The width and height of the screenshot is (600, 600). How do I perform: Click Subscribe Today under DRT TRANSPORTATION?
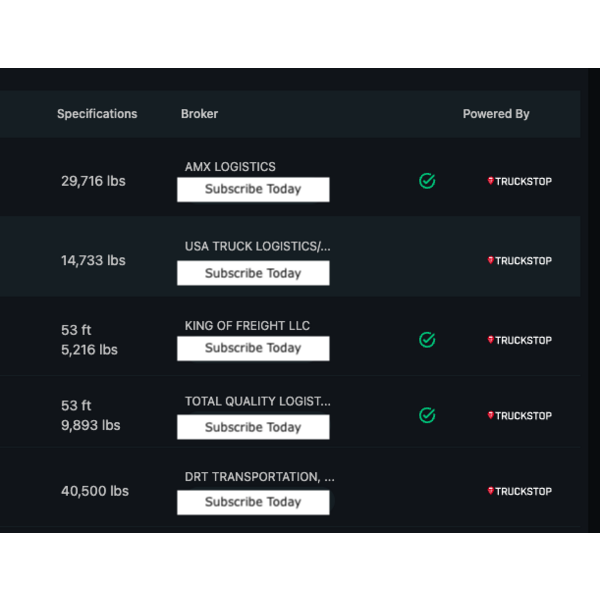(x=253, y=502)
